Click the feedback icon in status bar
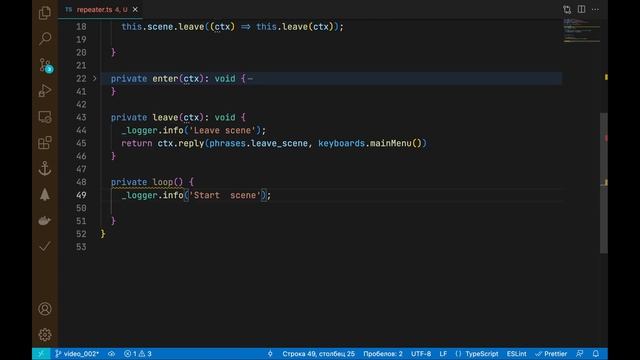Viewport: 640px width, 360px height. coord(580,354)
